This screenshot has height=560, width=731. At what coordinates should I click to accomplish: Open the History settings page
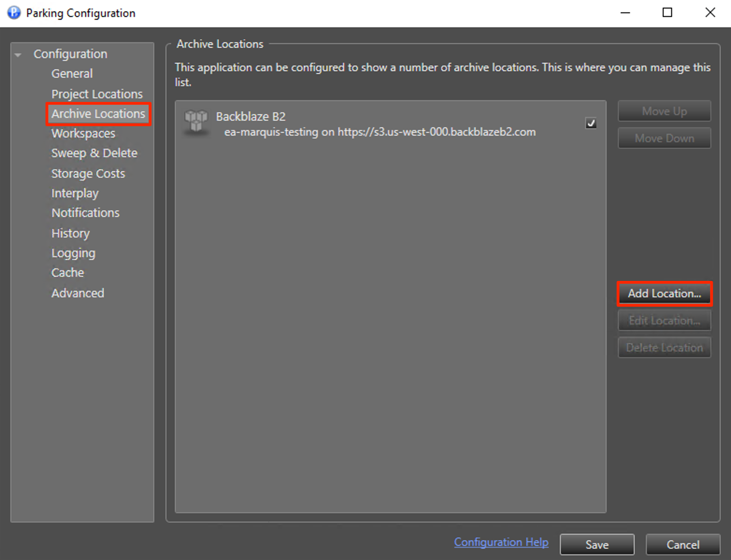click(x=71, y=233)
